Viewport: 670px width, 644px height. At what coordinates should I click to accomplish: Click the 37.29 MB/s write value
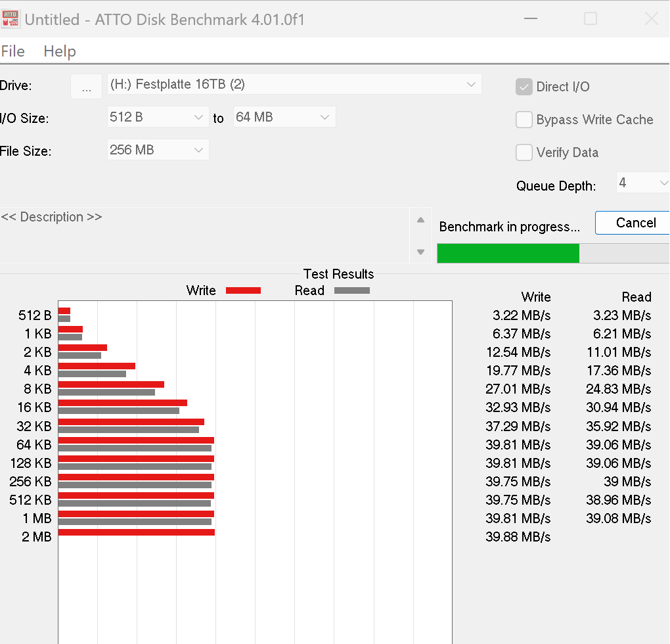click(x=518, y=426)
